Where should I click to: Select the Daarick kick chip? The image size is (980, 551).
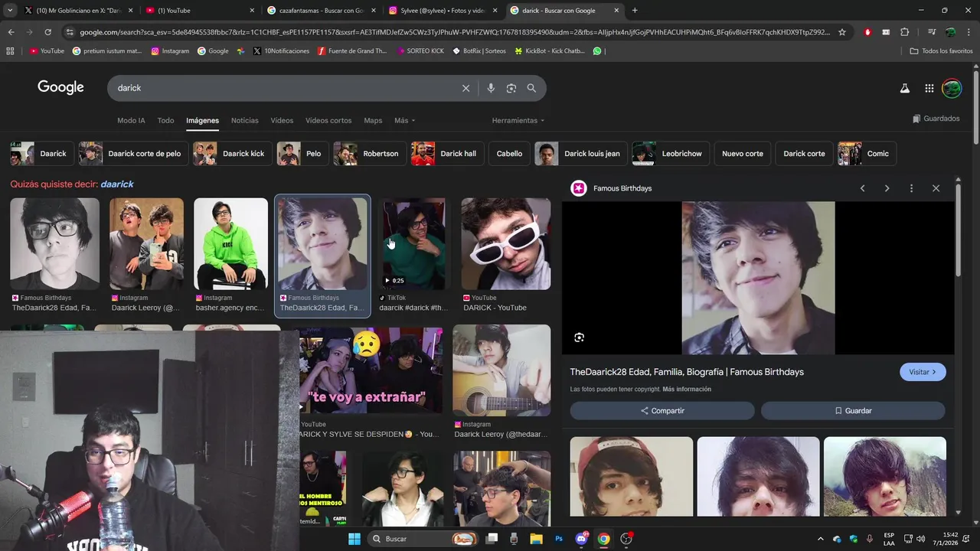point(232,154)
